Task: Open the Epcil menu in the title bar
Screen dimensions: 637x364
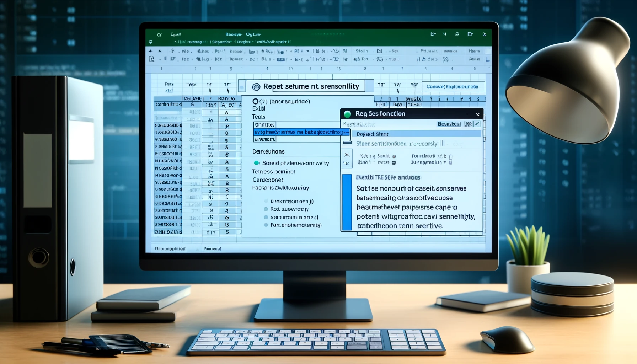Action: (176, 34)
